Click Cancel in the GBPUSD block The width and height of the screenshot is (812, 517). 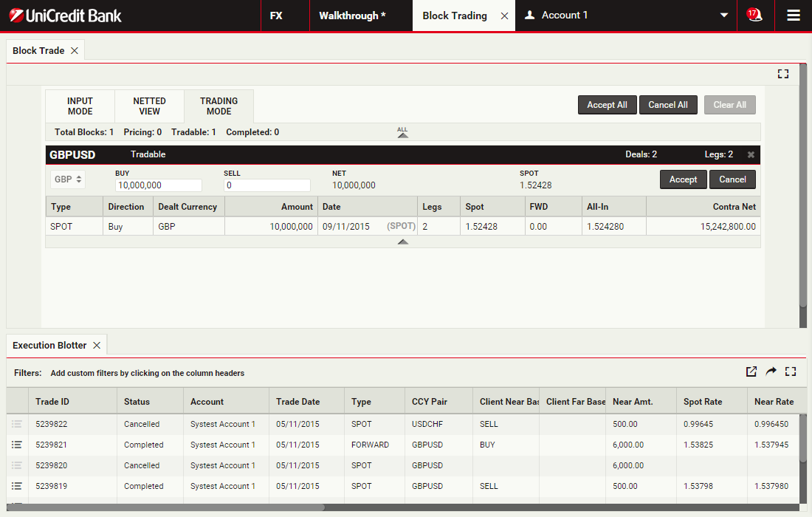tap(732, 179)
